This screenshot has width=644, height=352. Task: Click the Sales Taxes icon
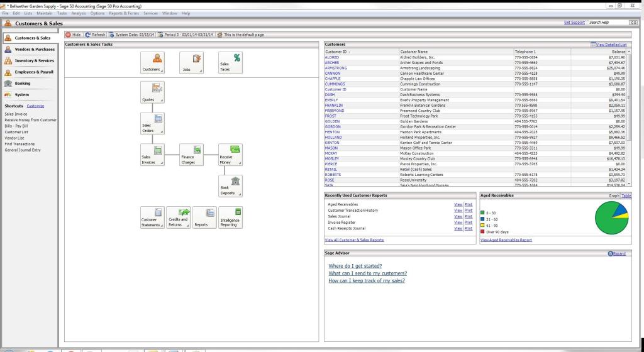tap(230, 63)
